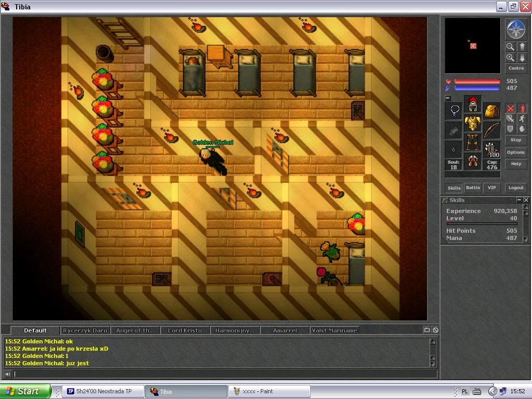Close current chat channel with circle-slash icon
The image size is (532, 399).
435,330
